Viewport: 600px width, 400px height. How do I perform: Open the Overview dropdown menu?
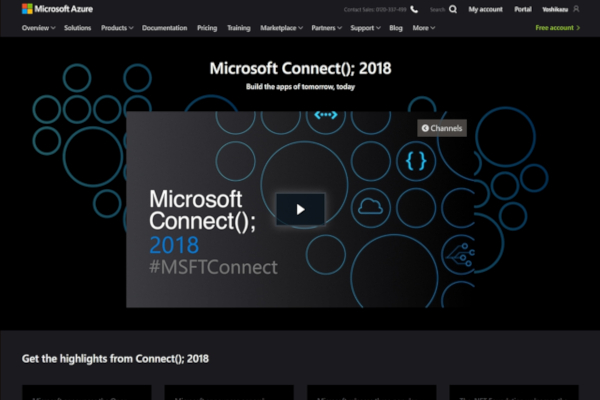click(x=38, y=28)
